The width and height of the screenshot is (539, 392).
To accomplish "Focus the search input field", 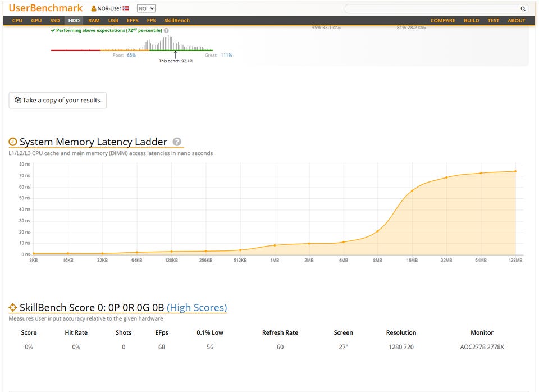I will (432, 8).
